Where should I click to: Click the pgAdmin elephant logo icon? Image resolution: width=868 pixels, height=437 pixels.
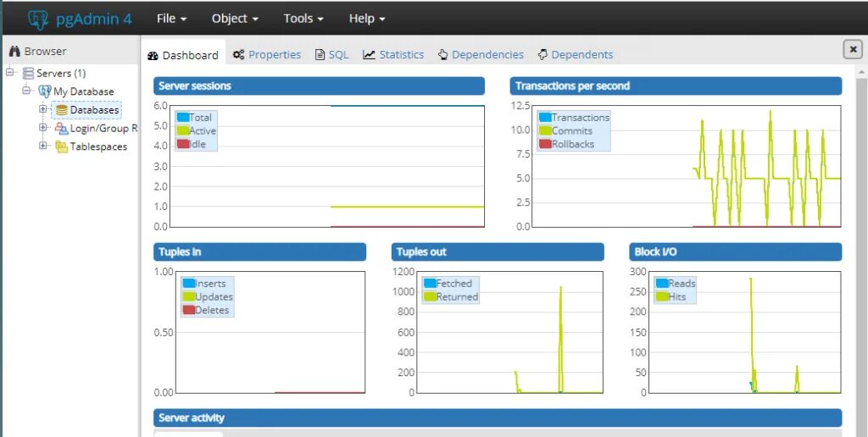click(37, 19)
